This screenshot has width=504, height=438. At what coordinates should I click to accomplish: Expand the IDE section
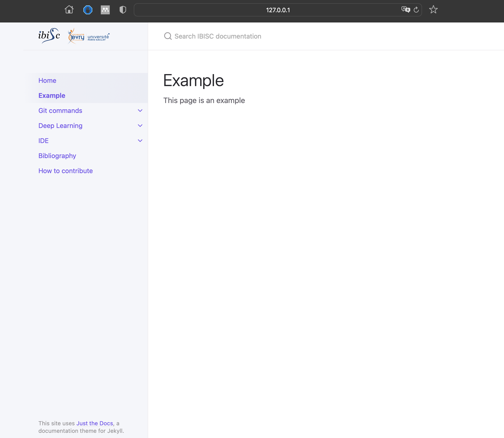tap(140, 140)
